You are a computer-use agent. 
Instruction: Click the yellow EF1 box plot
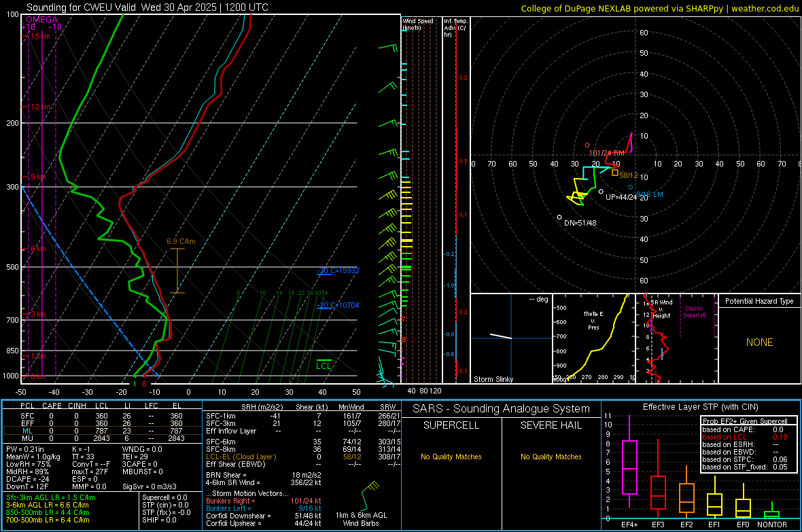pos(714,497)
